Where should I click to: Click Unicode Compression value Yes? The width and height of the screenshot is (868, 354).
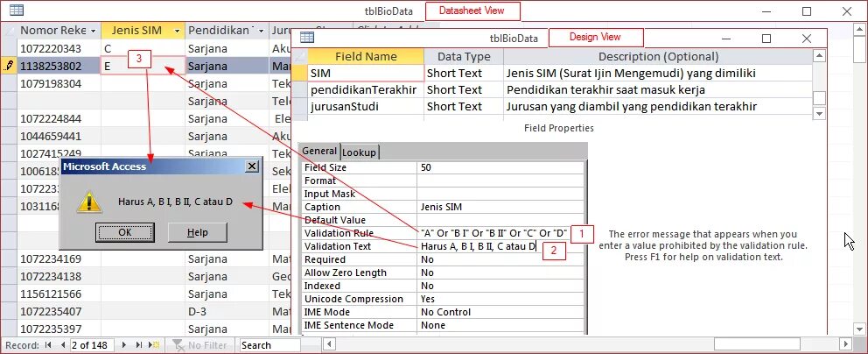pos(500,299)
